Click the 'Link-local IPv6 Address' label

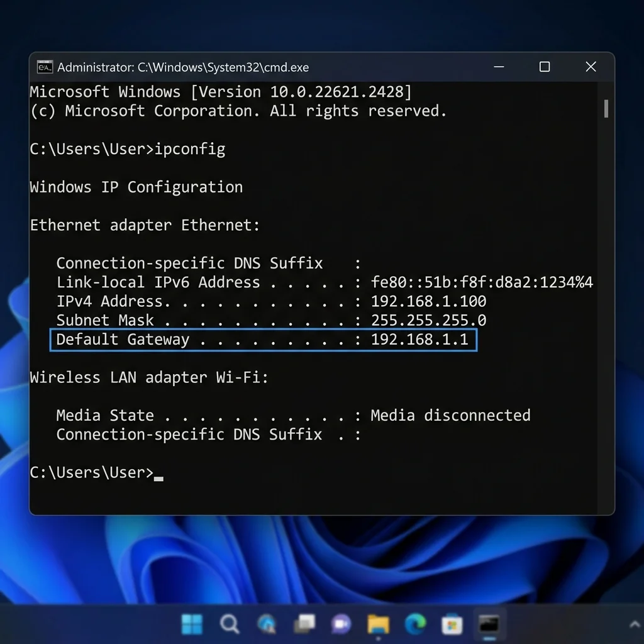coord(158,282)
